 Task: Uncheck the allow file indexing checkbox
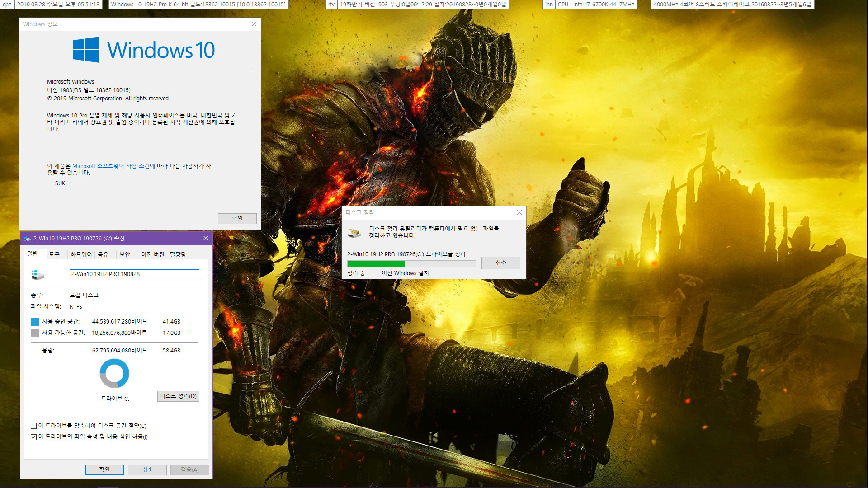tap(34, 437)
